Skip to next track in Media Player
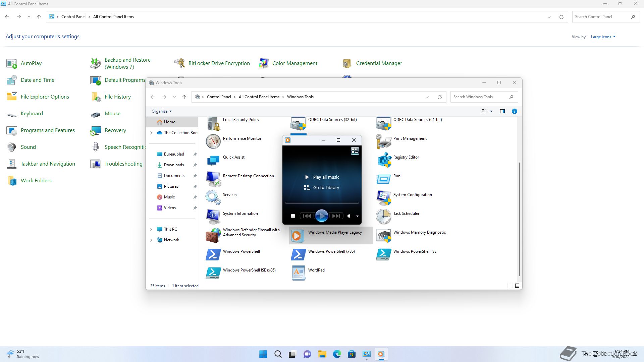Screen dimensions: 644x362 click(x=336, y=216)
